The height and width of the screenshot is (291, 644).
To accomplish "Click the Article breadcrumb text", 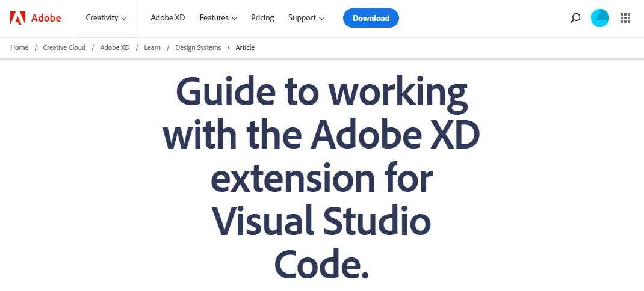I will point(245,47).
